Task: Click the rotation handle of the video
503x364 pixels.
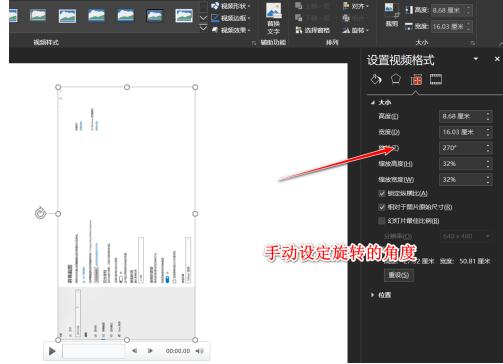Action: click(x=40, y=213)
